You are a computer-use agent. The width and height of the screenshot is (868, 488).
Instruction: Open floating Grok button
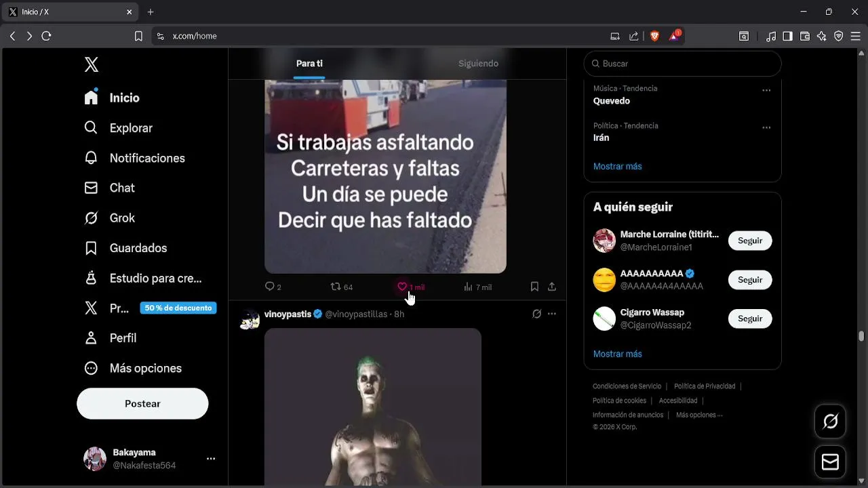[x=830, y=422]
